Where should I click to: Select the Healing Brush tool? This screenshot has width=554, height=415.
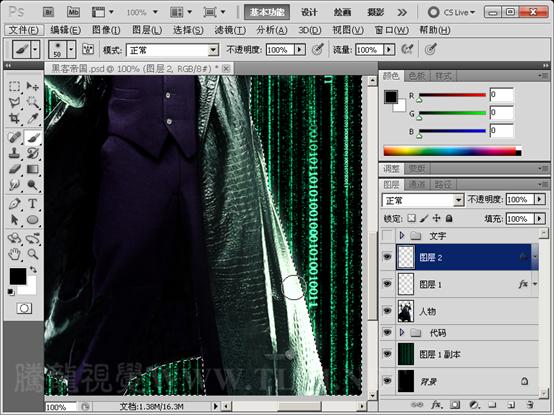14,137
